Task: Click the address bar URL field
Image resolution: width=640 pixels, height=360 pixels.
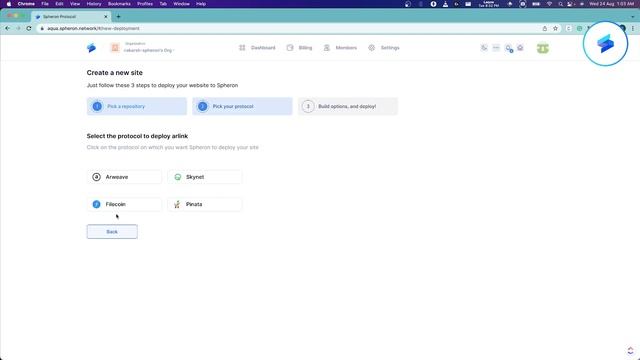Action: point(286,28)
